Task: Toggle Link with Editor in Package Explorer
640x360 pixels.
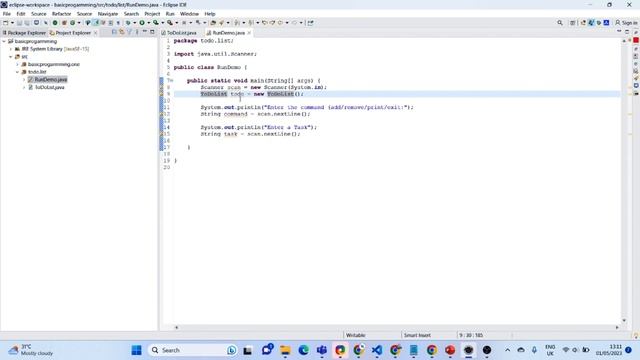Action: (x=122, y=32)
